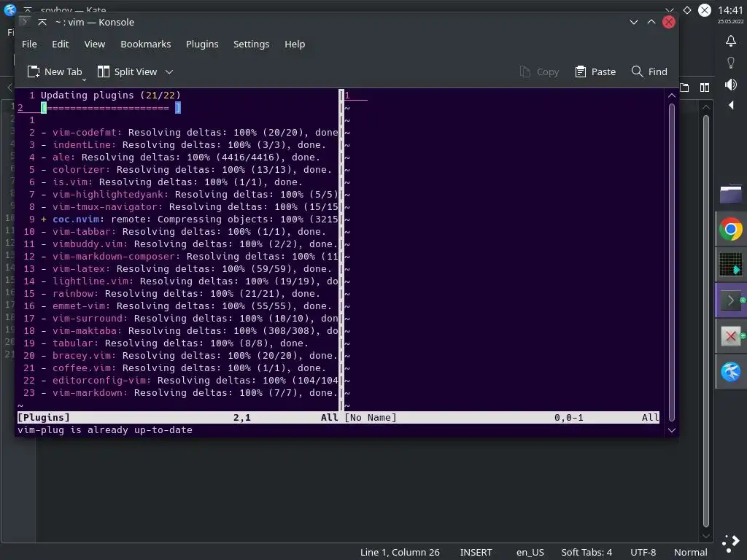This screenshot has height=560, width=747.
Task: Close the Konsole window
Action: 669,22
